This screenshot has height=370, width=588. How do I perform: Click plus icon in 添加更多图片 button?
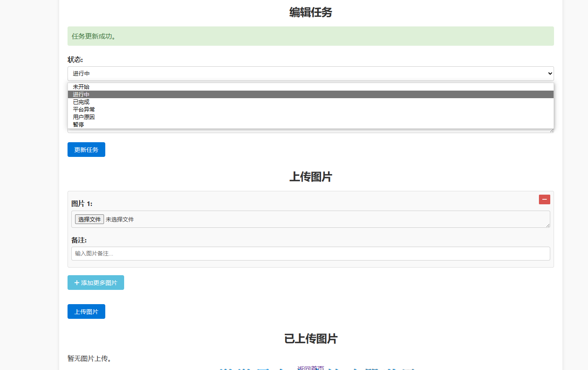[x=77, y=283]
